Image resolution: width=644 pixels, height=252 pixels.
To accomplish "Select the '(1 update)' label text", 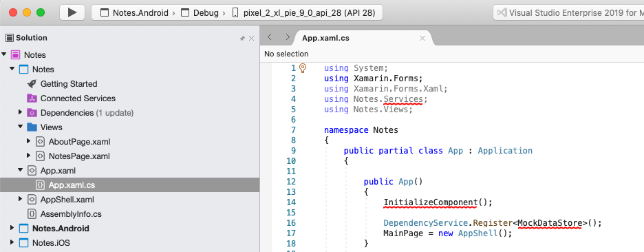I will (115, 113).
